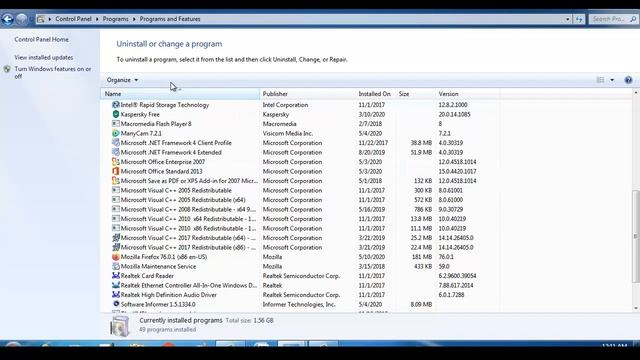The width and height of the screenshot is (640, 360).
Task: Click the 8.09 MB size value
Action: (x=421, y=304)
